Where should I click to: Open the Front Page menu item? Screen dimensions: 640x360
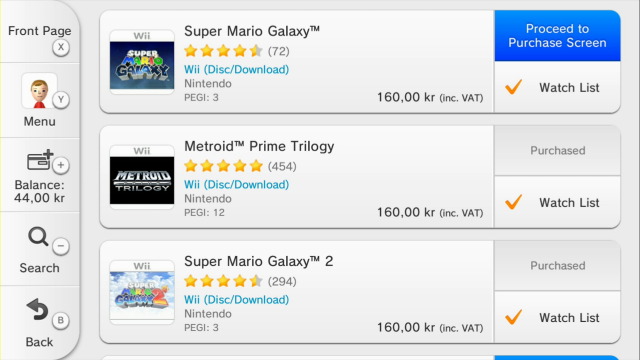point(40,31)
